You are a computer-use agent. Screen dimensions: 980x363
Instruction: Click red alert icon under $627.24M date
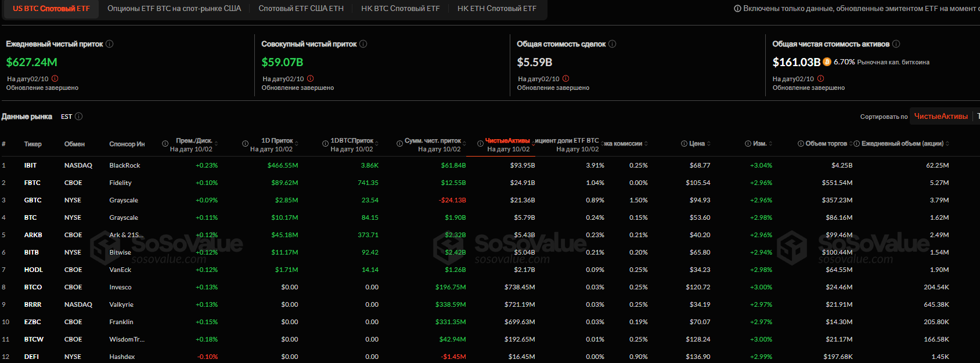(x=55, y=79)
